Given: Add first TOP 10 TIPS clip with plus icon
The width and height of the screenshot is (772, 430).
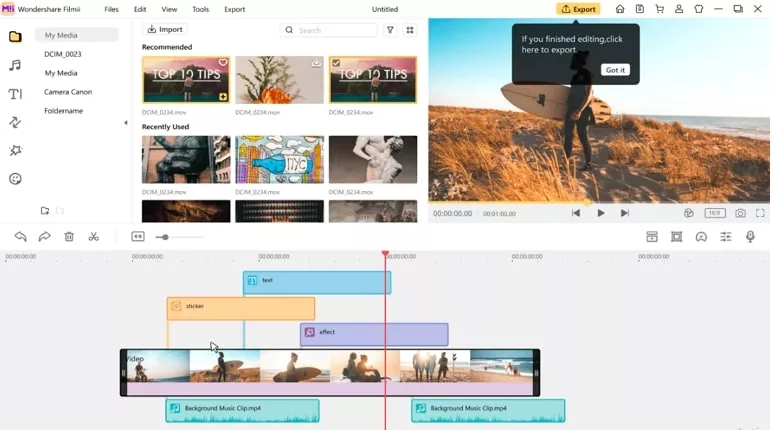Looking at the screenshot, I should pos(223,97).
